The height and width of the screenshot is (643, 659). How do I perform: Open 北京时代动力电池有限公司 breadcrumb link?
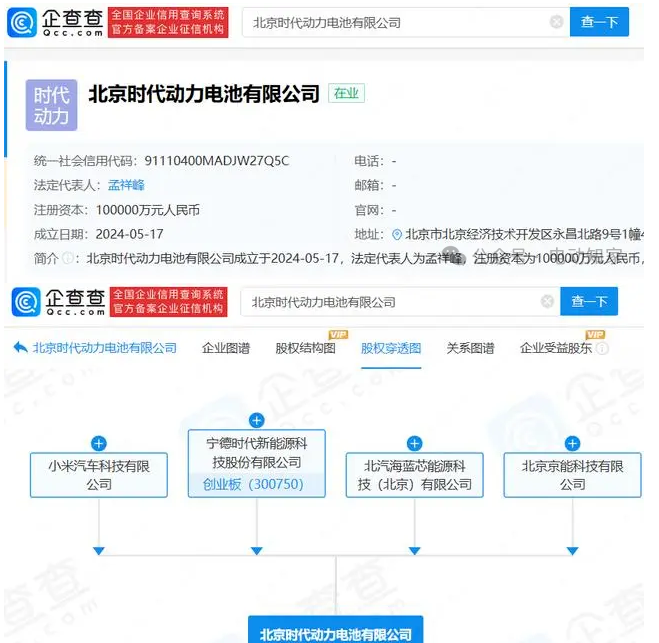coord(105,348)
